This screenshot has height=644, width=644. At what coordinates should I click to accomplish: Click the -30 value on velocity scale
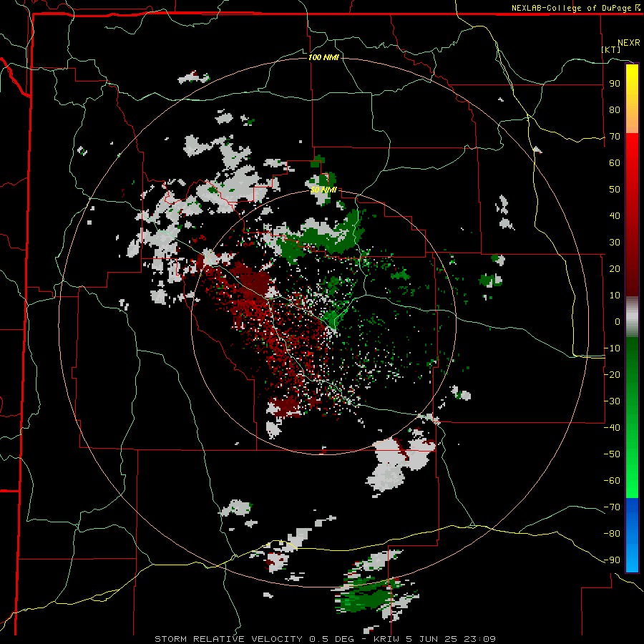coord(612,401)
